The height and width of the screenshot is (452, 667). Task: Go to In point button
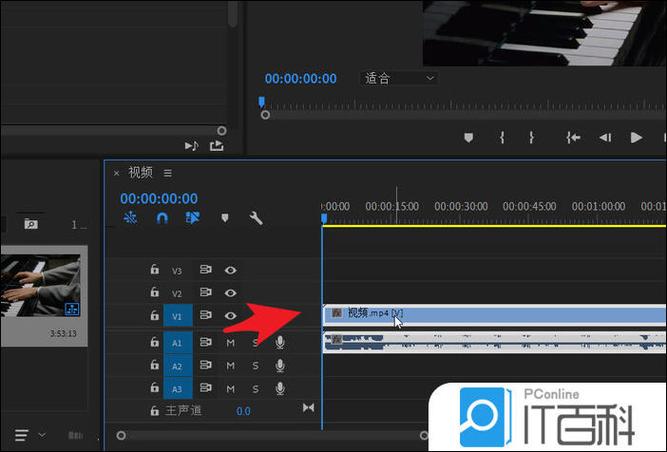coord(573,137)
